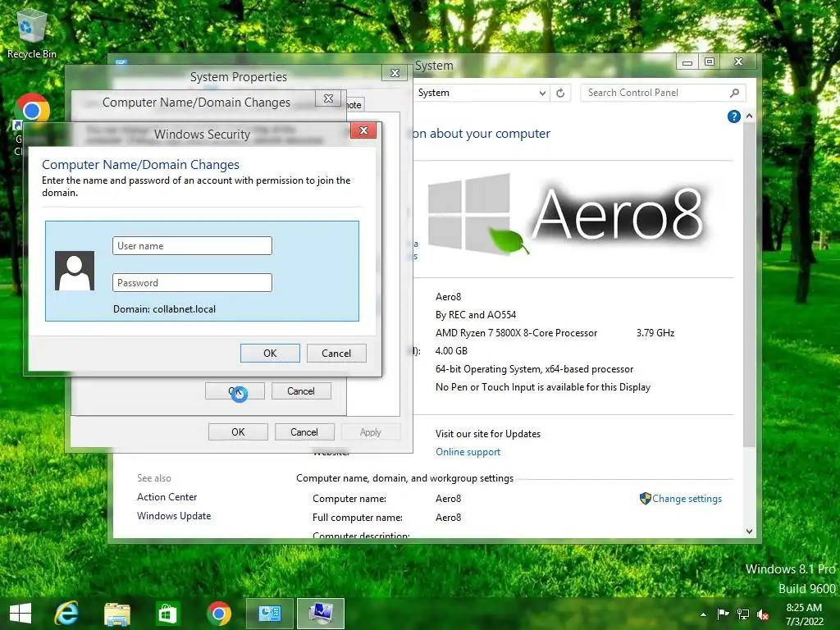The height and width of the screenshot is (630, 840).
Task: Open the Action Center flag icon
Action: (723, 614)
